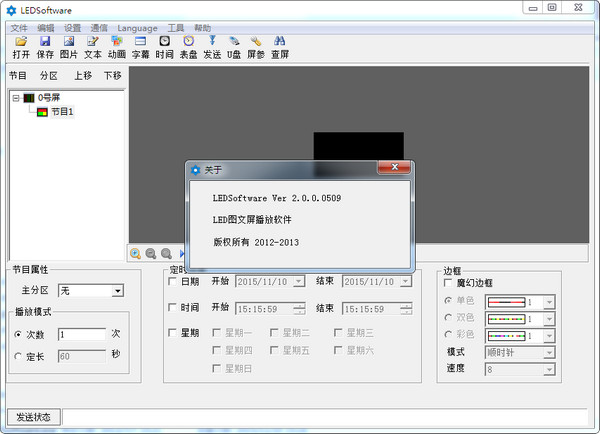Enable the 日期 date checkbox
This screenshot has width=600, height=434.
pos(173,282)
